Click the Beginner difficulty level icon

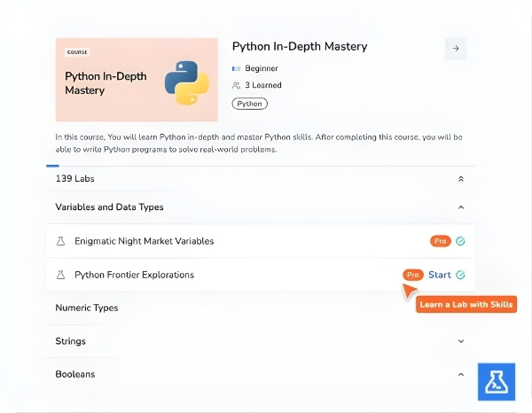236,69
